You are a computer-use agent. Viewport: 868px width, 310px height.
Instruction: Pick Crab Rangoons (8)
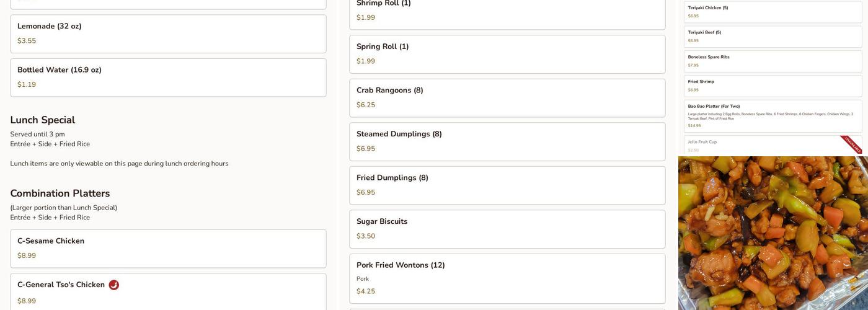click(507, 98)
